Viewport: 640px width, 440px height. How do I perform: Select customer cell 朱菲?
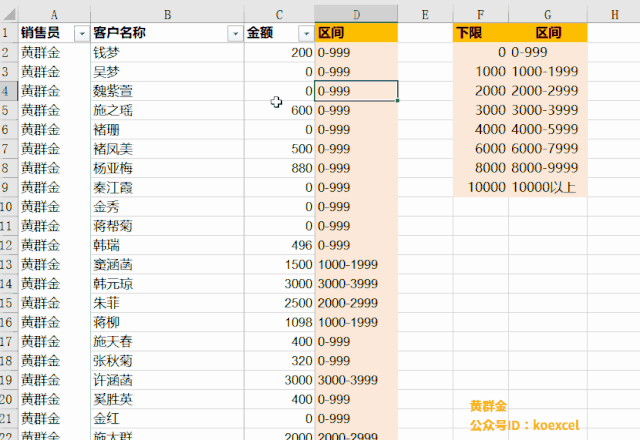click(x=167, y=303)
